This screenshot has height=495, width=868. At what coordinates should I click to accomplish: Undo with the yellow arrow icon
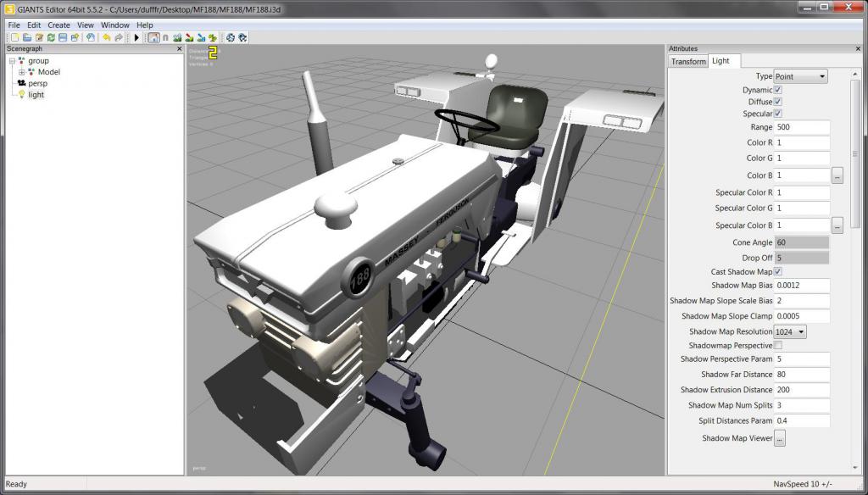coord(106,37)
